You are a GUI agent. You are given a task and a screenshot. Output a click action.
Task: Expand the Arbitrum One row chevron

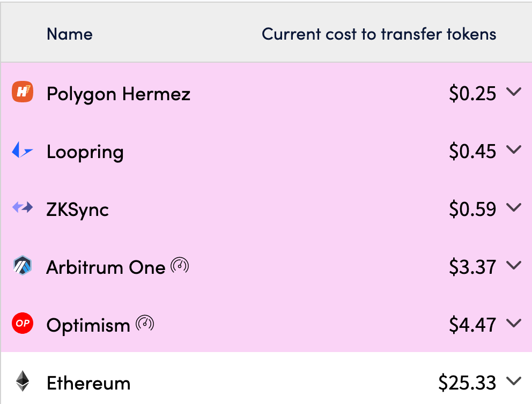point(513,266)
